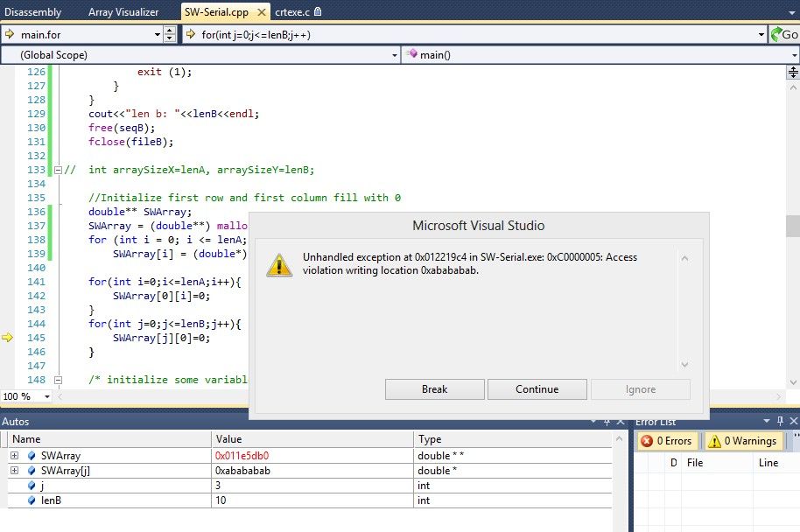
Task: Select the value 3 of variable j
Action: pos(218,486)
